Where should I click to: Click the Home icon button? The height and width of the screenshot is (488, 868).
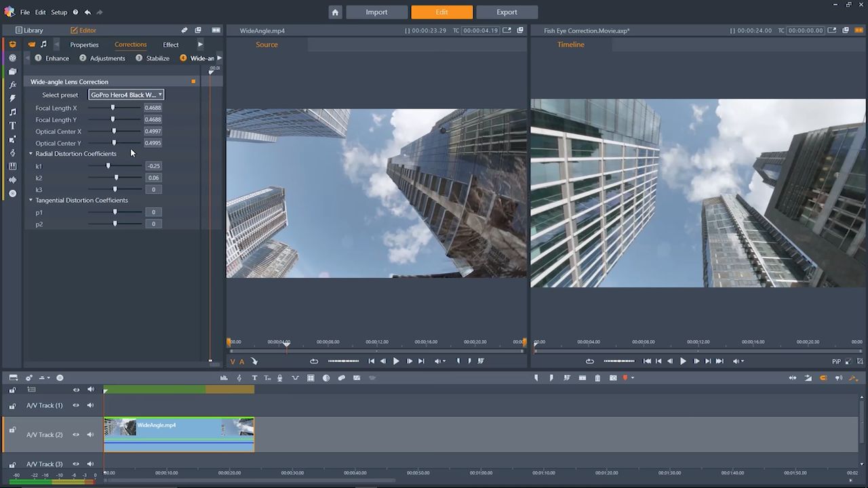coord(335,12)
